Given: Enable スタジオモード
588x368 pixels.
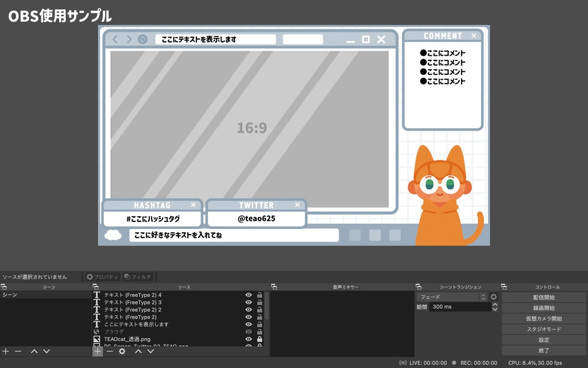Looking at the screenshot, I should pyautogui.click(x=544, y=329).
